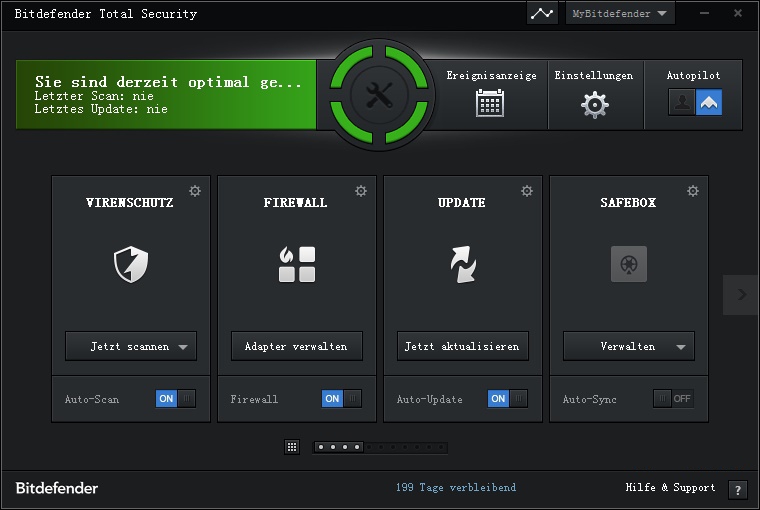The height and width of the screenshot is (510, 760).
Task: Open Virenschutz module settings gear
Action: [x=195, y=191]
